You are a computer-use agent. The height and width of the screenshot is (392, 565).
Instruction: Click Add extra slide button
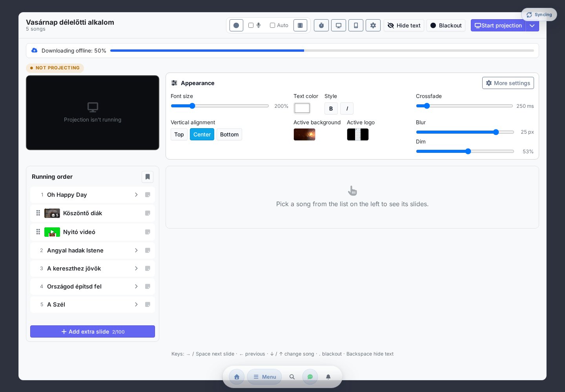point(93,332)
